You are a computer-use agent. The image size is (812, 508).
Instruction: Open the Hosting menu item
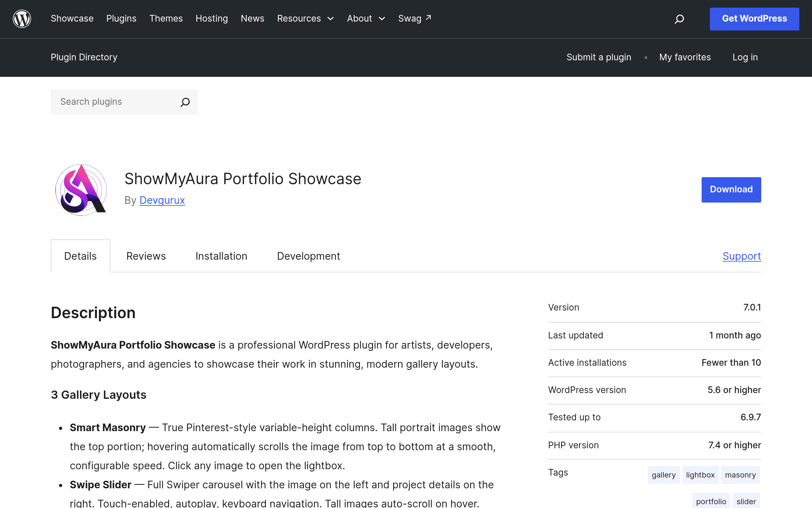coord(212,18)
